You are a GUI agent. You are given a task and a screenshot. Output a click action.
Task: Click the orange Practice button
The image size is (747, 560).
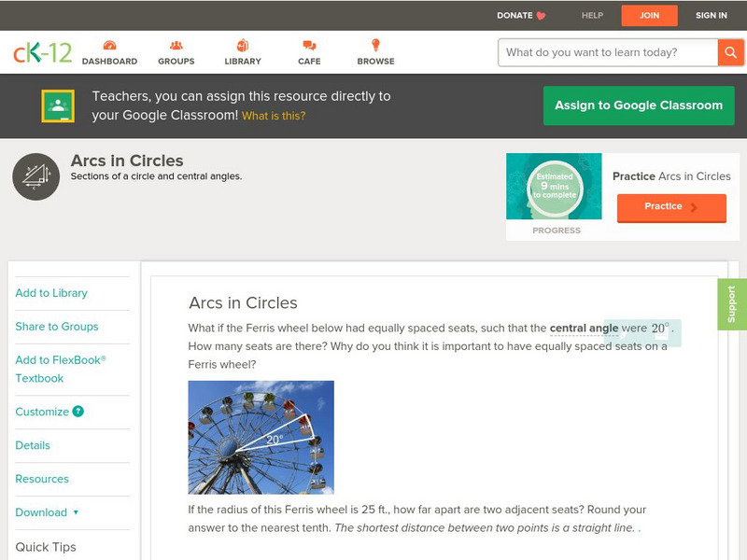tap(671, 207)
